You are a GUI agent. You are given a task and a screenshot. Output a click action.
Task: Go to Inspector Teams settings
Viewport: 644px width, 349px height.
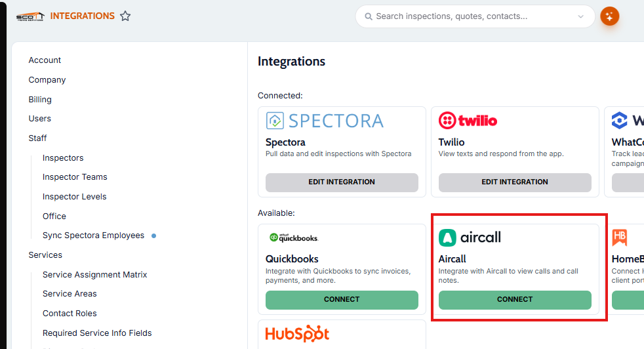[x=75, y=176]
